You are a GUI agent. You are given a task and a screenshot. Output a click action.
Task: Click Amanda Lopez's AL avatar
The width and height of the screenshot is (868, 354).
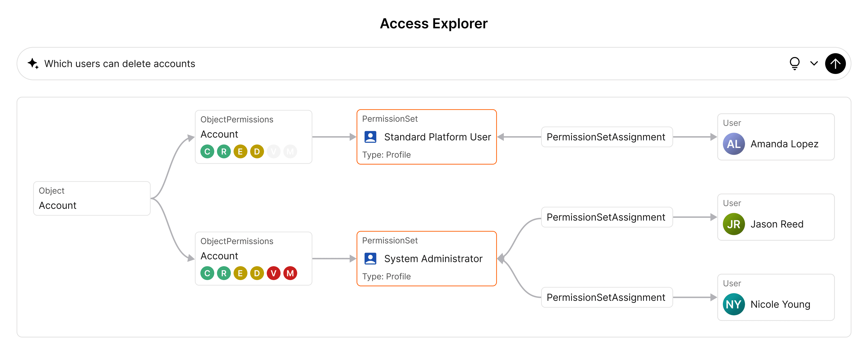(x=734, y=144)
